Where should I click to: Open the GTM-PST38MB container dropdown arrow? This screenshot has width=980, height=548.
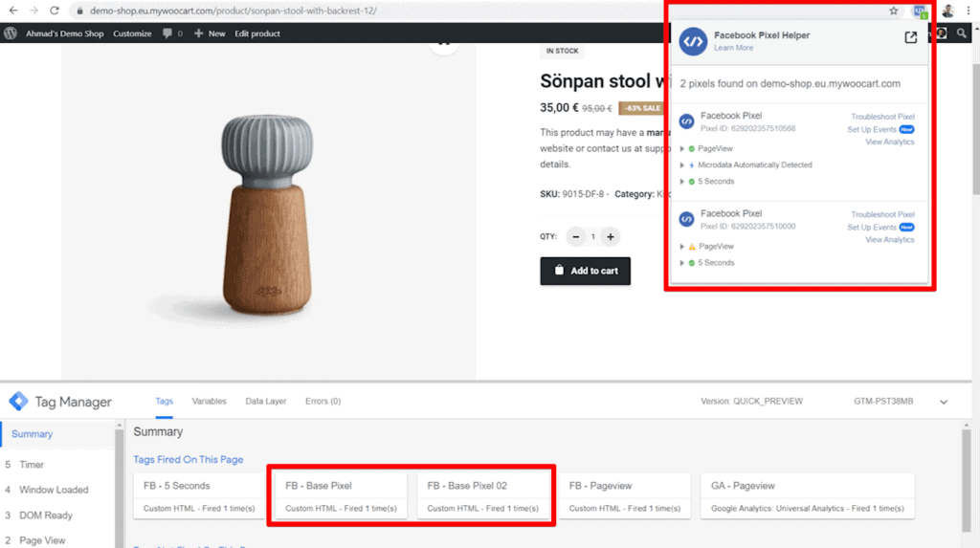coord(944,402)
